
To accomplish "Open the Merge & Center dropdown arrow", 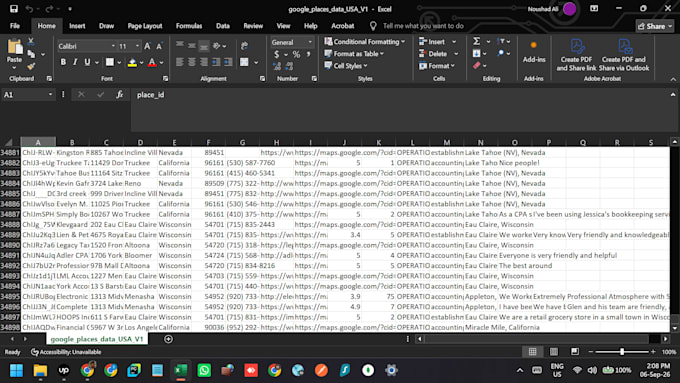I will (x=256, y=62).
